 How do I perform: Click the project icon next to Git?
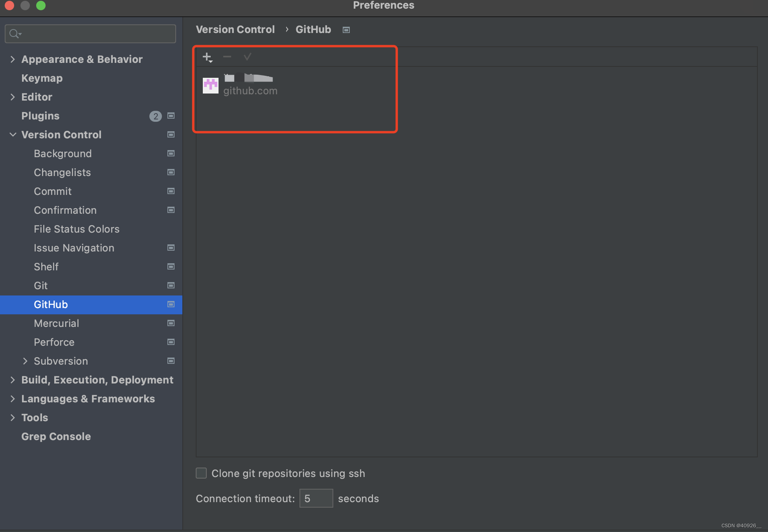171,285
